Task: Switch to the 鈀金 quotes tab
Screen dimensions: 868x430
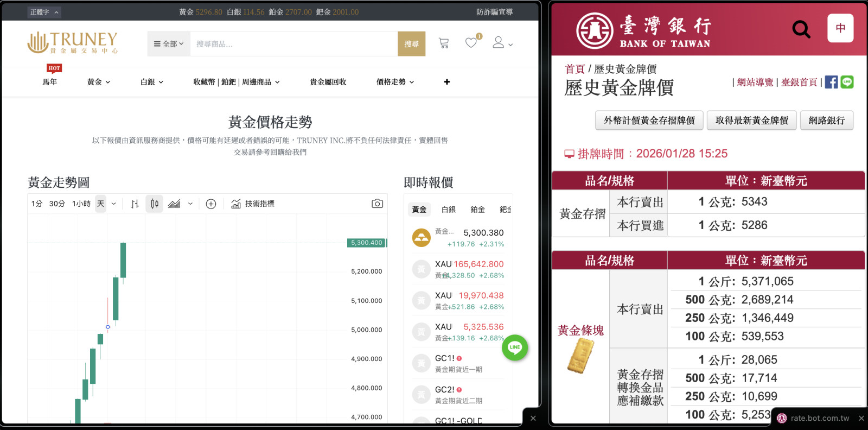Action: pos(505,210)
